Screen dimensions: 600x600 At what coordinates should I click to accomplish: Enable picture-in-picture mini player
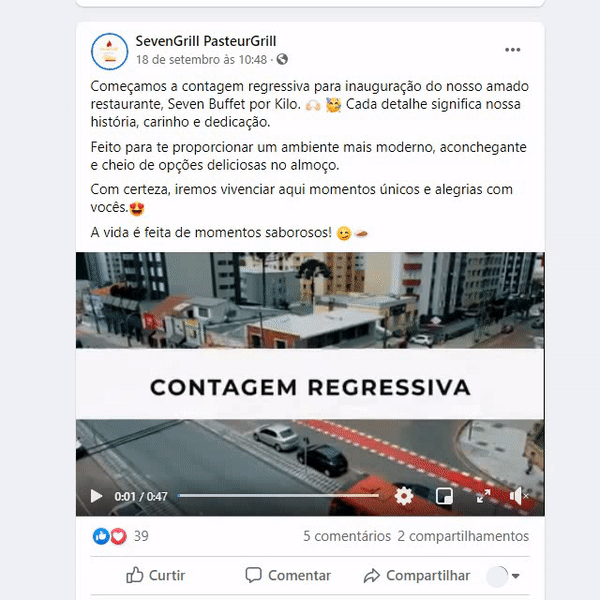coord(444,496)
